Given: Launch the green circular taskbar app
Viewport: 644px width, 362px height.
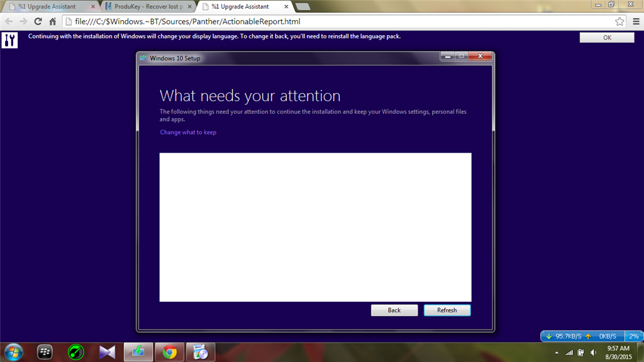Looking at the screenshot, I should coord(76,352).
